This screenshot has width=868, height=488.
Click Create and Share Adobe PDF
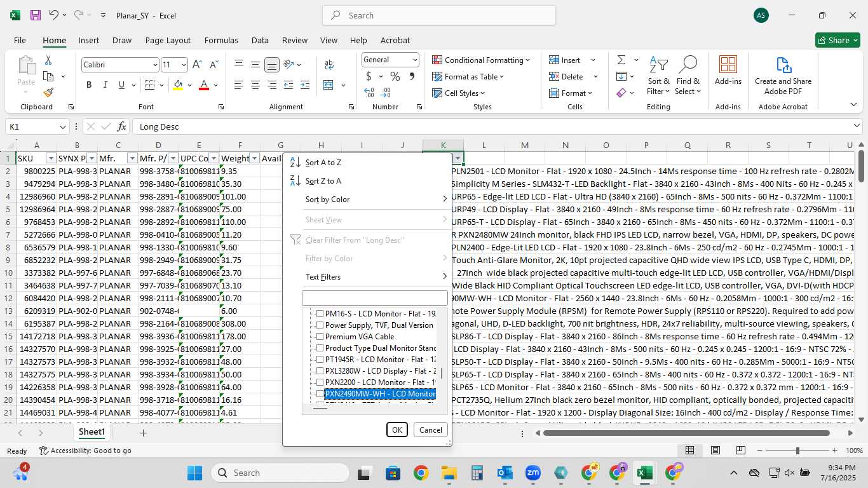[783, 76]
